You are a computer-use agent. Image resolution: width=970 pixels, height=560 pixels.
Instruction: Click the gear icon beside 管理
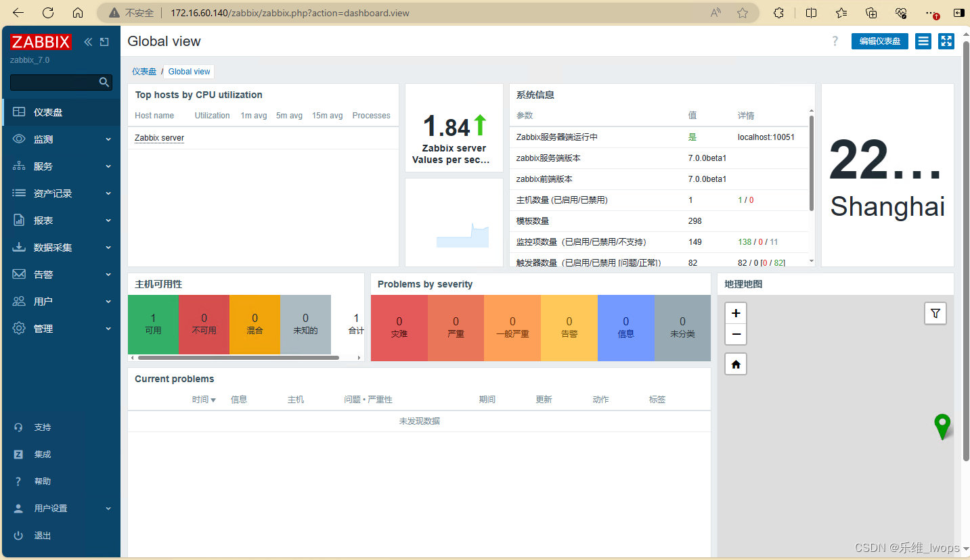pyautogui.click(x=19, y=329)
